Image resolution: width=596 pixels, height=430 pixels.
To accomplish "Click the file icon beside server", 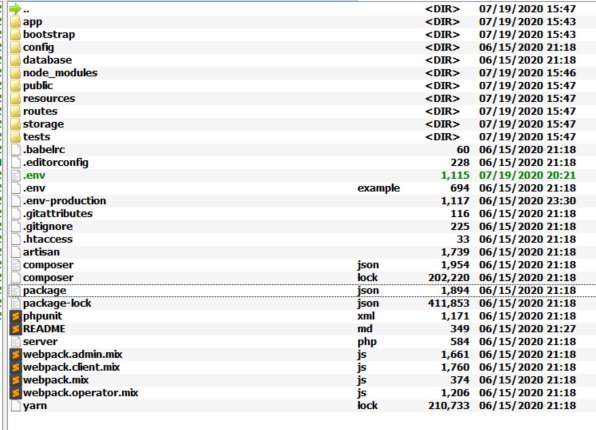I will click(16, 342).
